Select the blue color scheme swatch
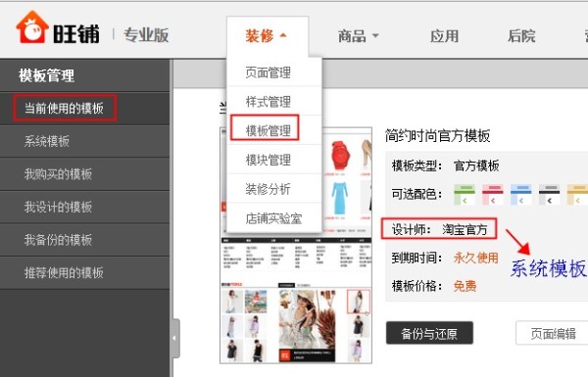Viewport: 588px width, 377px height. [x=521, y=195]
